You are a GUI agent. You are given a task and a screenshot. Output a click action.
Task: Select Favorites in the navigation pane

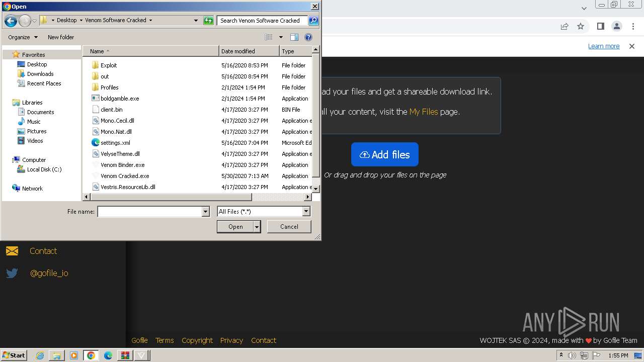pyautogui.click(x=33, y=55)
